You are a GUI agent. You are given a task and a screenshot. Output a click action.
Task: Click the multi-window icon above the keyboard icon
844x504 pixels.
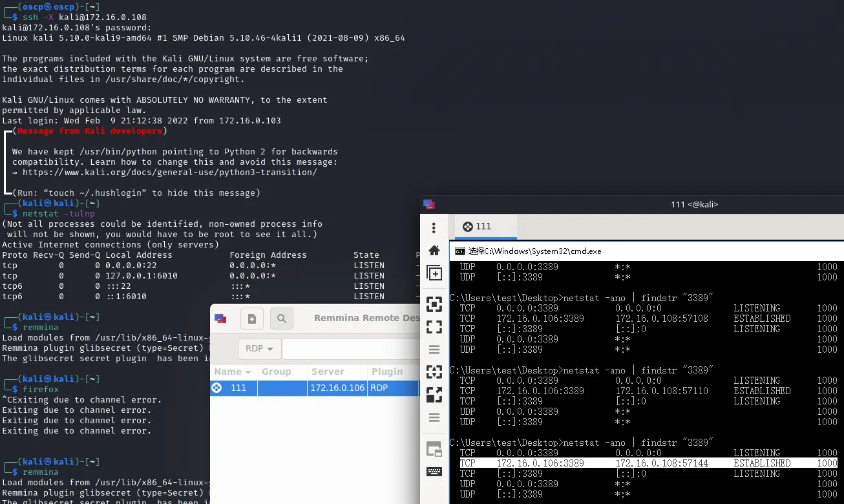pyautogui.click(x=434, y=449)
